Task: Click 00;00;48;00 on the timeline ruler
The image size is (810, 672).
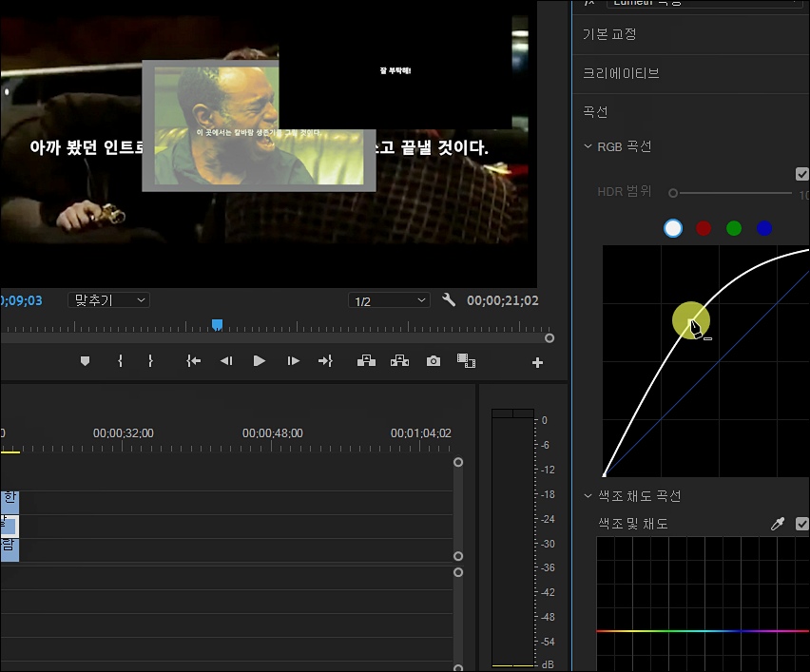Action: coord(273,432)
